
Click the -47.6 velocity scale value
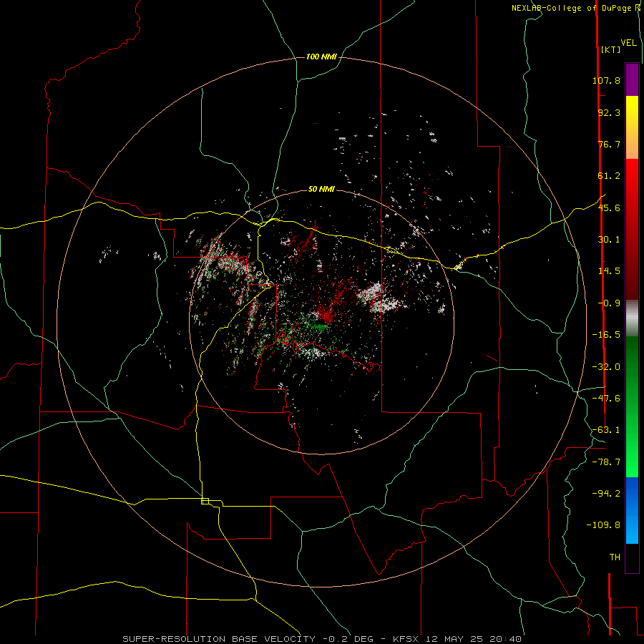click(606, 399)
